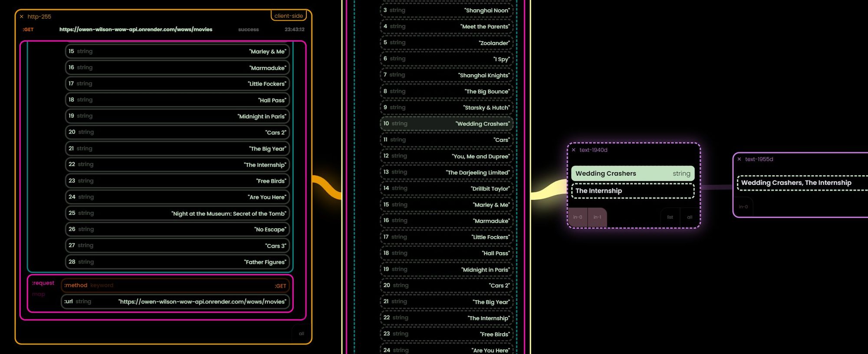The height and width of the screenshot is (354, 868).
Task: Click the green "Wedding Crashers" string entry
Action: (x=633, y=174)
